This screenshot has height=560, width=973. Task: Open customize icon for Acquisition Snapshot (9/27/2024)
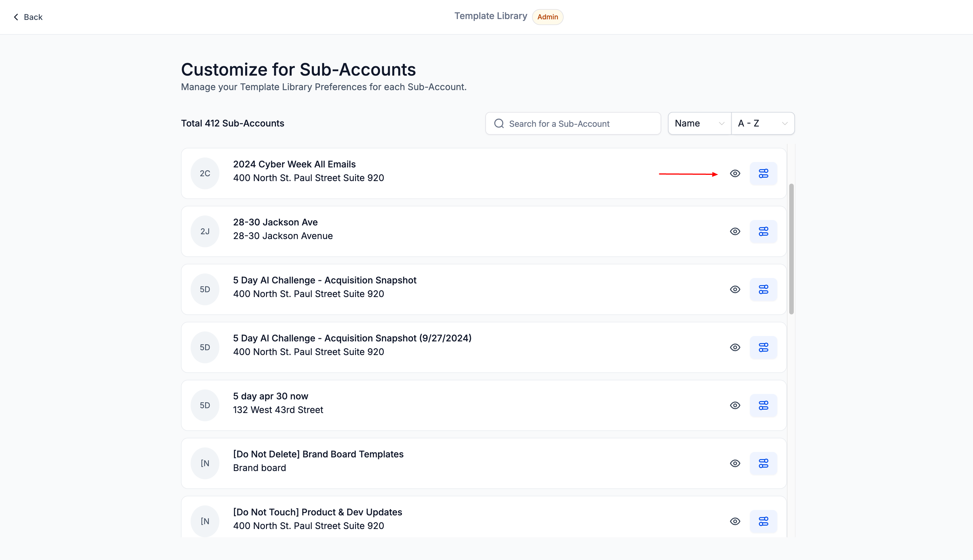click(763, 348)
